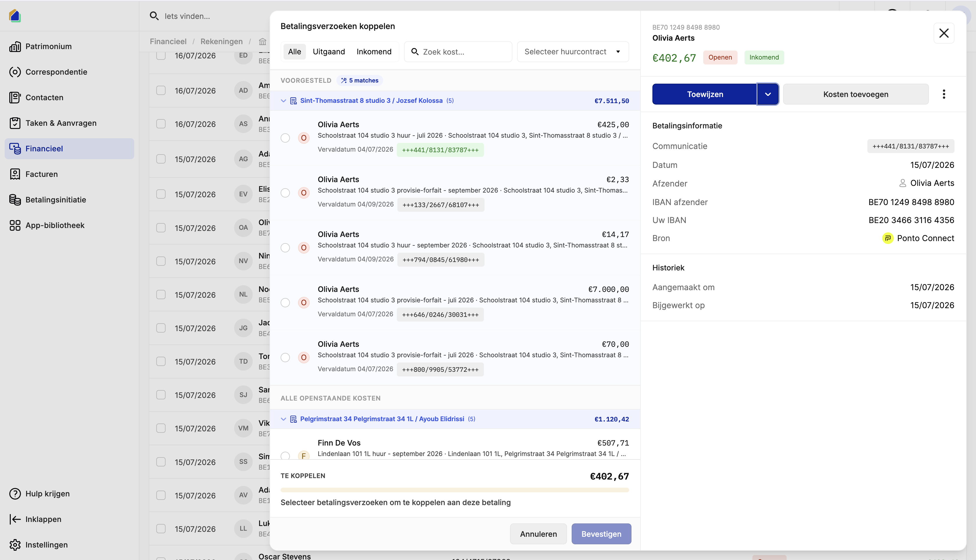Go to Financieel in the sidebar

69,149
